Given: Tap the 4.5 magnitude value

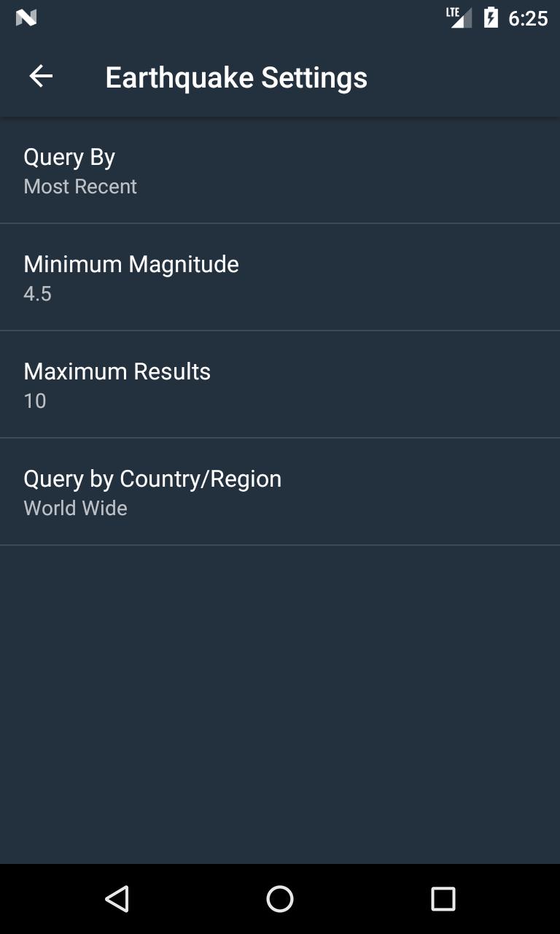Looking at the screenshot, I should click(37, 294).
